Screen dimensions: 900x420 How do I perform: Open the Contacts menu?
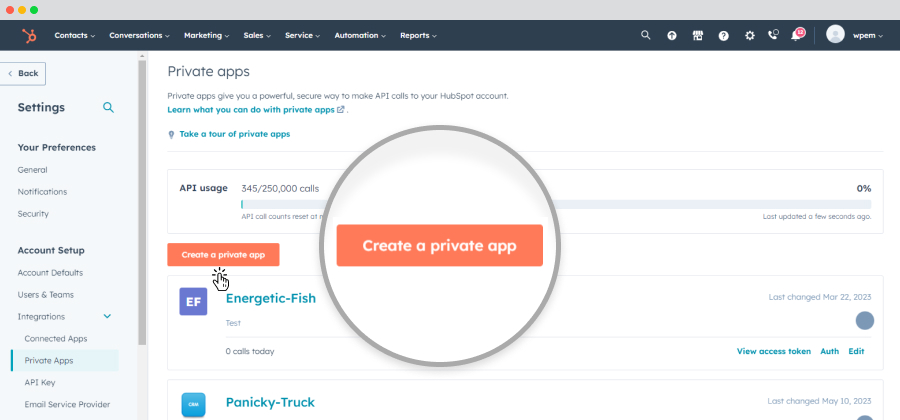tap(75, 36)
